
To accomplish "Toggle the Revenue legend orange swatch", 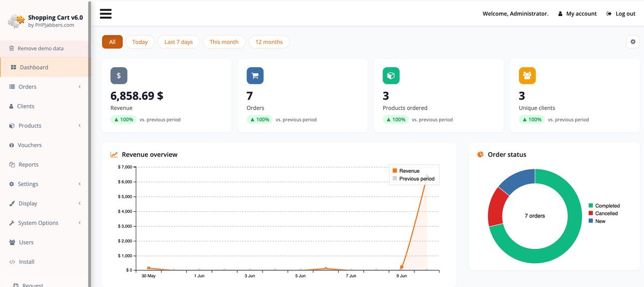I will pyautogui.click(x=395, y=171).
